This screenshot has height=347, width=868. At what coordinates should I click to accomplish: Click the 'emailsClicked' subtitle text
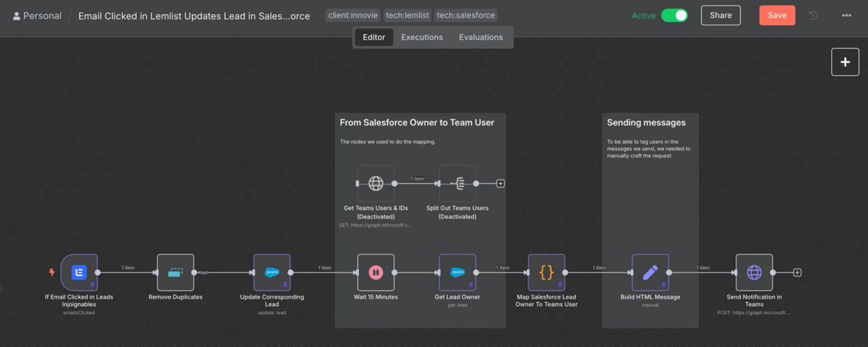coord(79,313)
